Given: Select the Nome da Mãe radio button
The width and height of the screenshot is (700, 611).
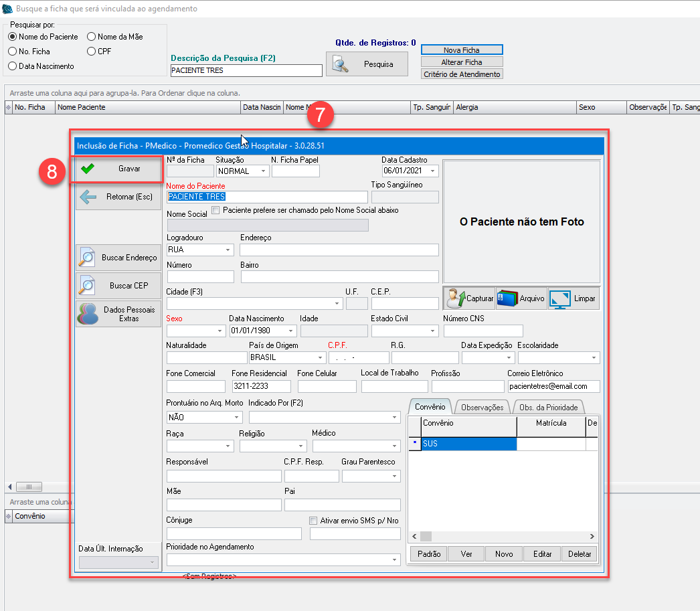Looking at the screenshot, I should (92, 37).
